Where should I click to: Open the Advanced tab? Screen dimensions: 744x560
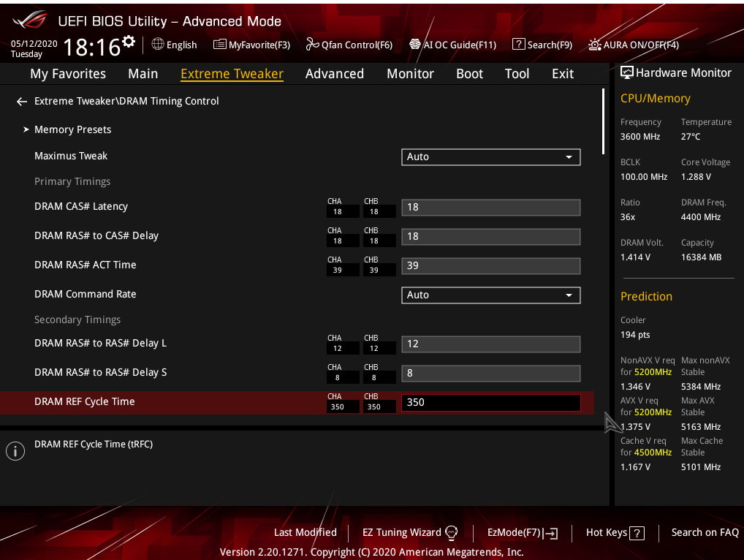[335, 74]
